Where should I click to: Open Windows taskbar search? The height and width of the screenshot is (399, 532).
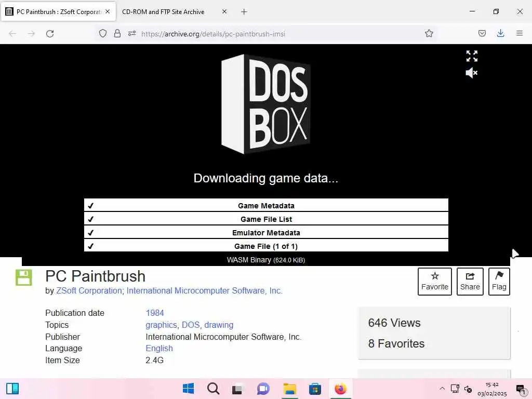pyautogui.click(x=214, y=389)
